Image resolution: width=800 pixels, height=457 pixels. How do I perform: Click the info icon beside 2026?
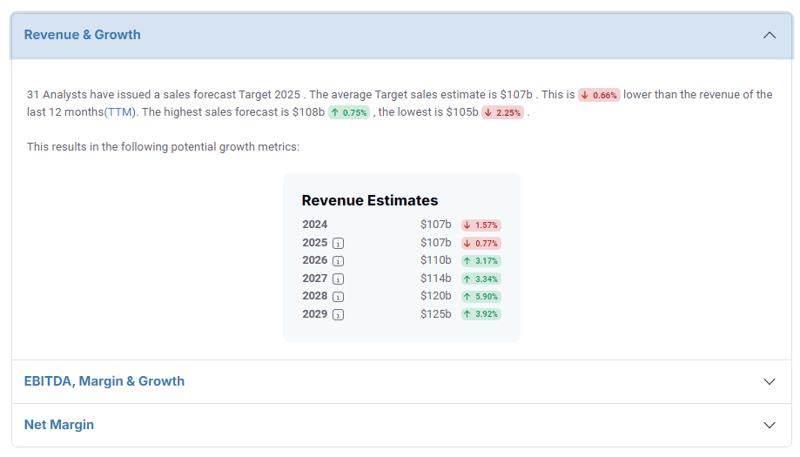(338, 261)
